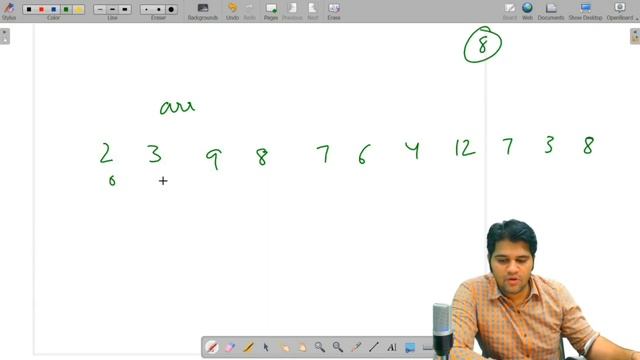
Task: Select the laser pointer tool
Action: [x=356, y=347]
